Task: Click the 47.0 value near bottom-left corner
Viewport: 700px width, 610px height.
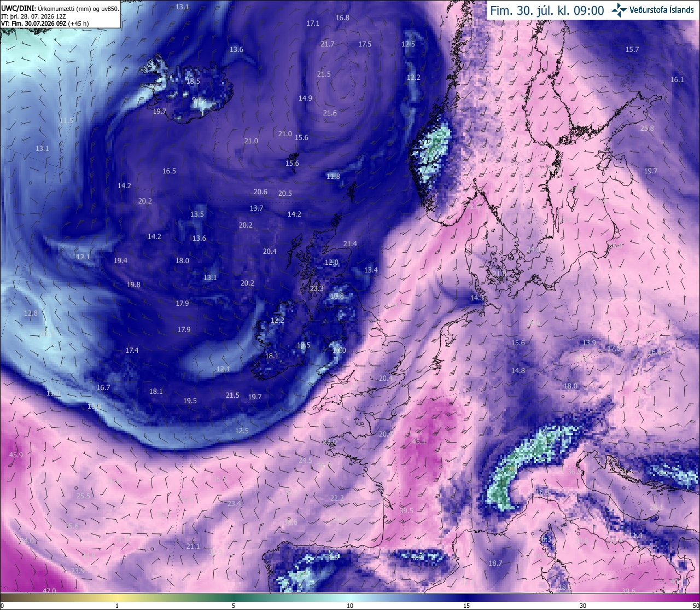Action: click(49, 590)
